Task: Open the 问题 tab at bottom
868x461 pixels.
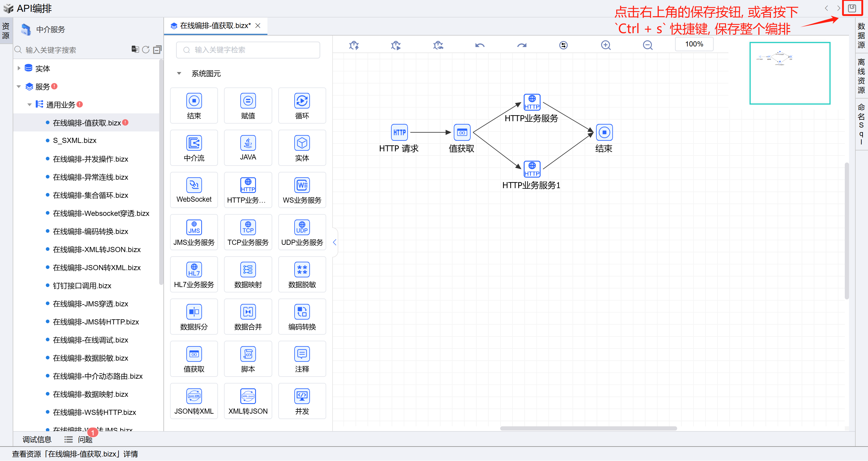Action: pos(85,439)
